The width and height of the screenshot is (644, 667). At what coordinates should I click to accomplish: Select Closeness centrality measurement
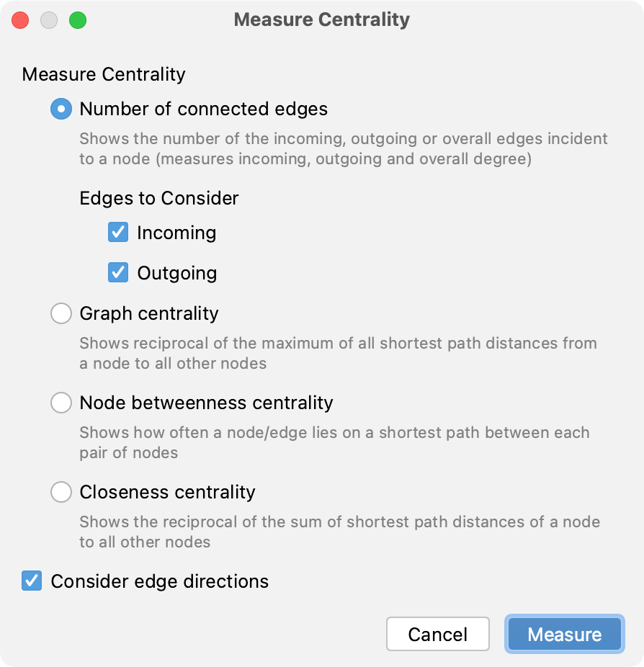(61, 493)
